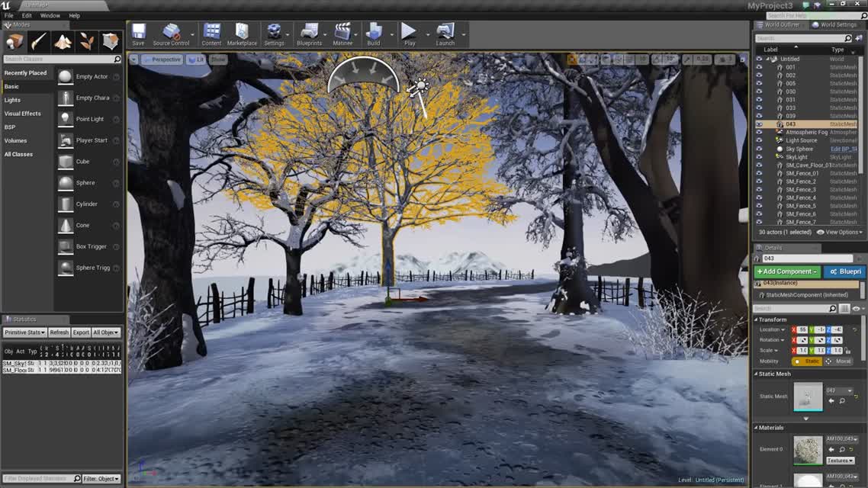
Task: Select the Lights category
Action: click(x=12, y=100)
